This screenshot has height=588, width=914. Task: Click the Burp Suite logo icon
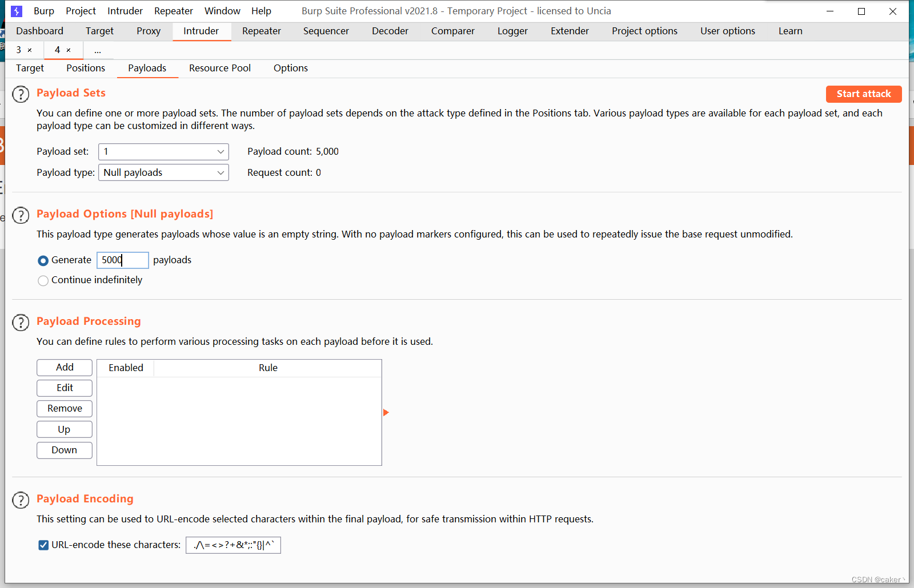pos(17,11)
